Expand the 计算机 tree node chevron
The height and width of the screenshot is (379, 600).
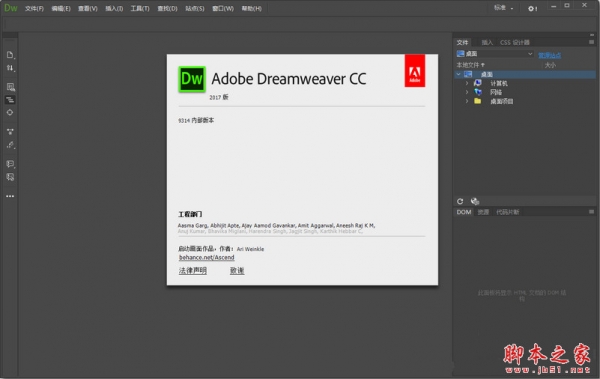coord(467,83)
